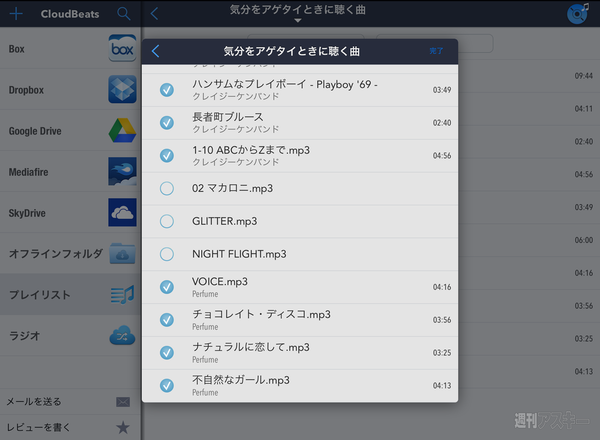Tap the レビューを書く link

(38, 427)
